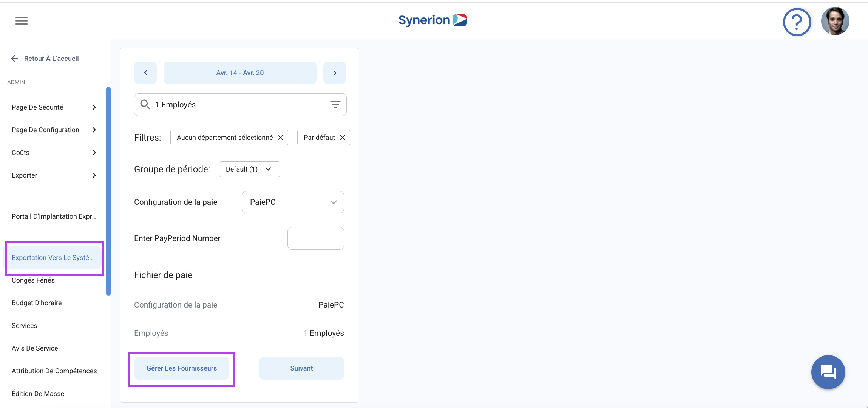Viewport: 868px width, 408px height.
Task: Click the Gérer Les Fournisseurs button
Action: pos(182,368)
